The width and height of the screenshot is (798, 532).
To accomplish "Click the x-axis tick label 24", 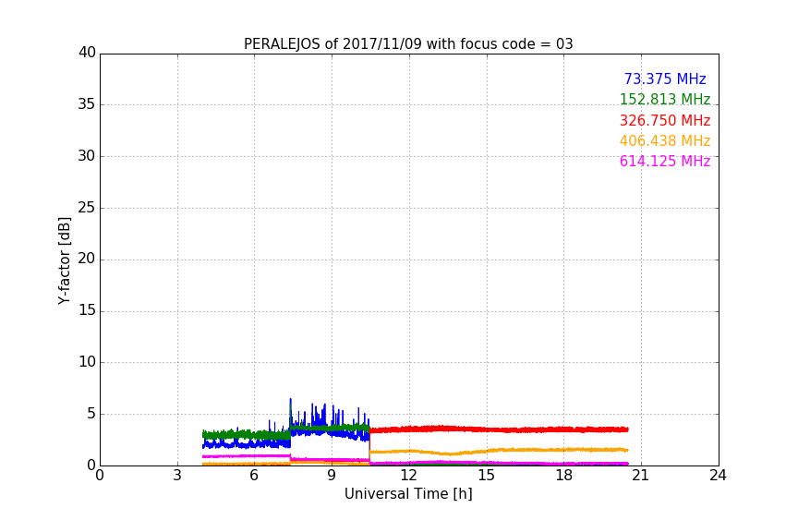I will pyautogui.click(x=718, y=476).
